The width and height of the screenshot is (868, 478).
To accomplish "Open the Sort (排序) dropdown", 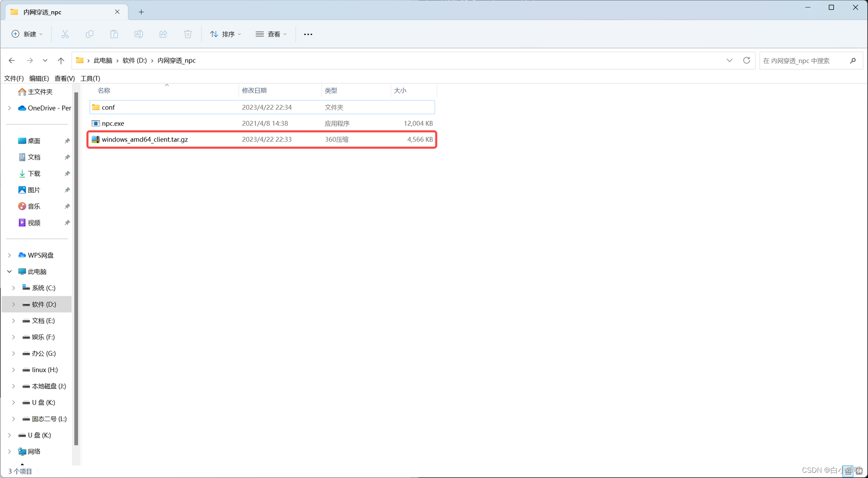I will tap(226, 34).
